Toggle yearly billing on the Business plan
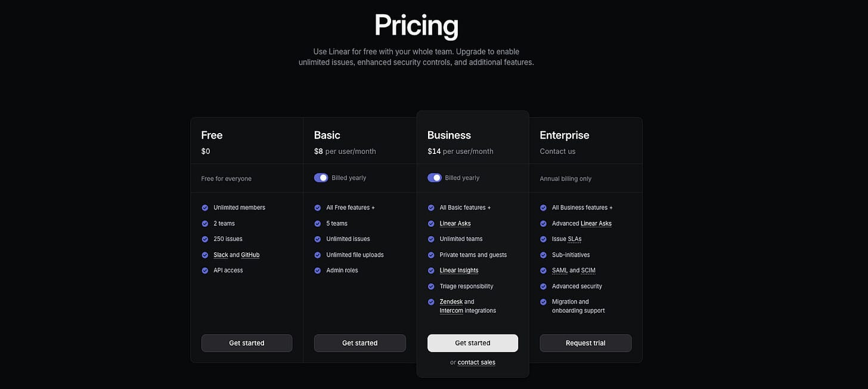The image size is (868, 389). (x=435, y=178)
